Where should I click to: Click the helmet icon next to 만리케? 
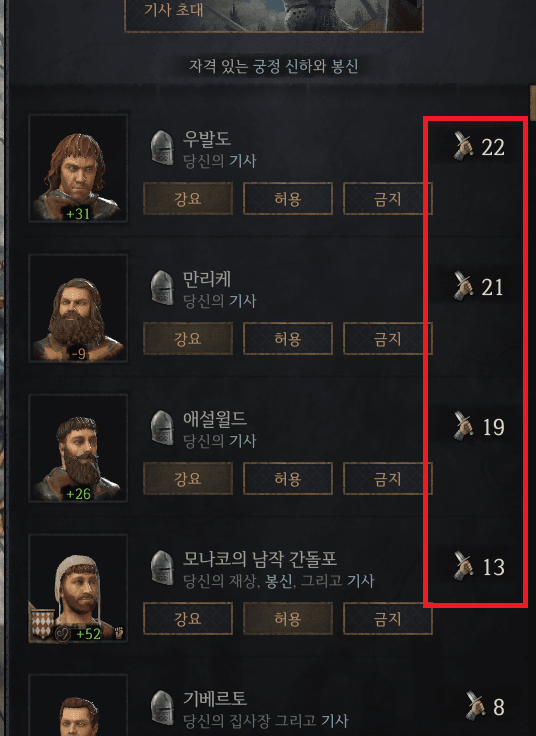(162, 288)
